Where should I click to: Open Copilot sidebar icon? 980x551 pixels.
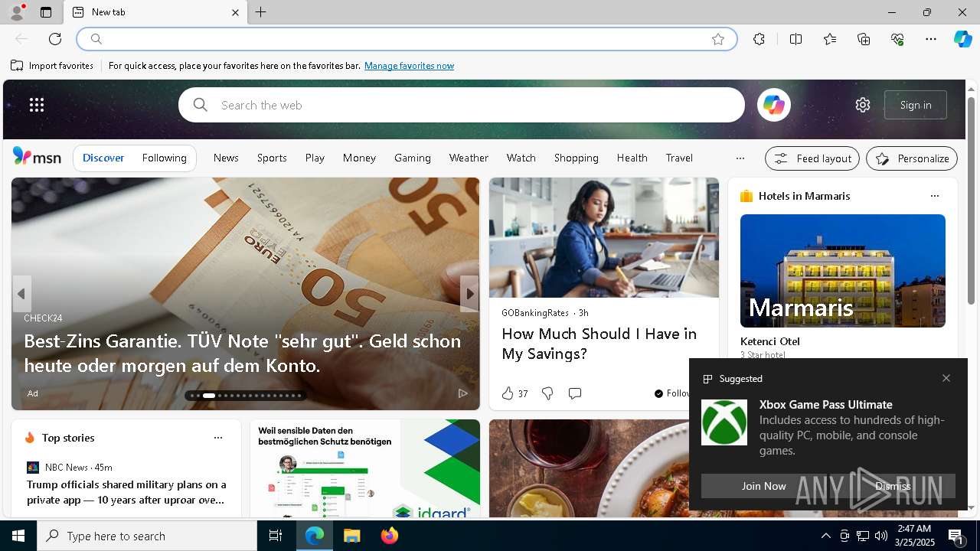(x=962, y=39)
